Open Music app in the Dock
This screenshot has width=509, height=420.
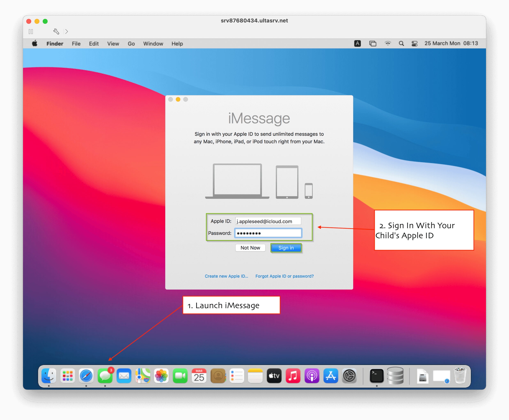pyautogui.click(x=293, y=376)
